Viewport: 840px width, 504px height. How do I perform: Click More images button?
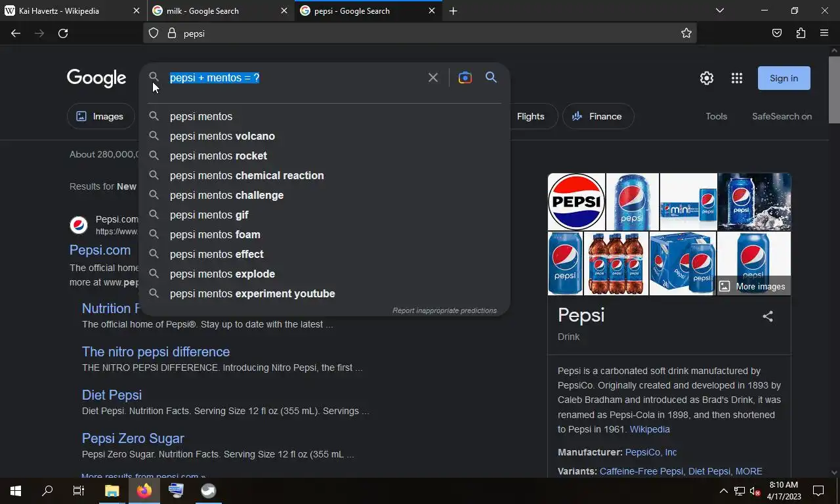(753, 286)
